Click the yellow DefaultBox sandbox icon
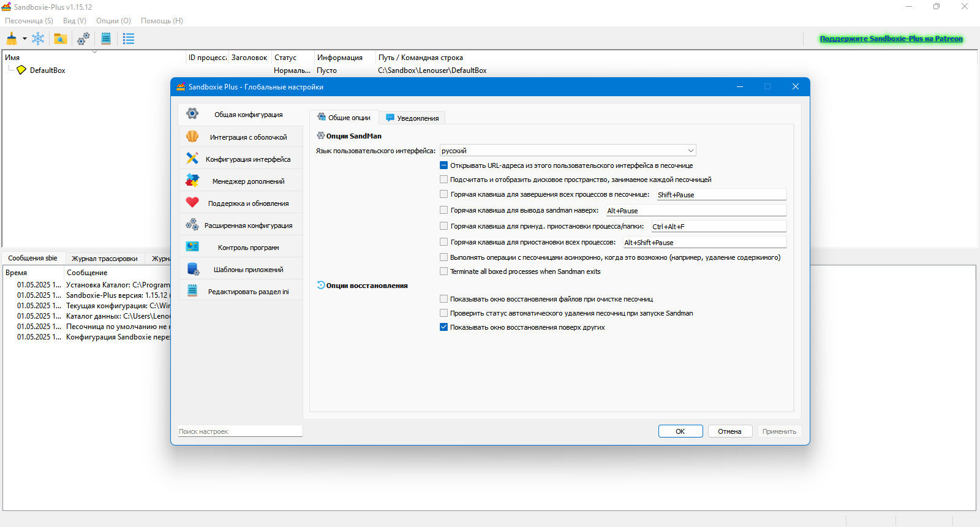This screenshot has width=980, height=527. tap(21, 70)
